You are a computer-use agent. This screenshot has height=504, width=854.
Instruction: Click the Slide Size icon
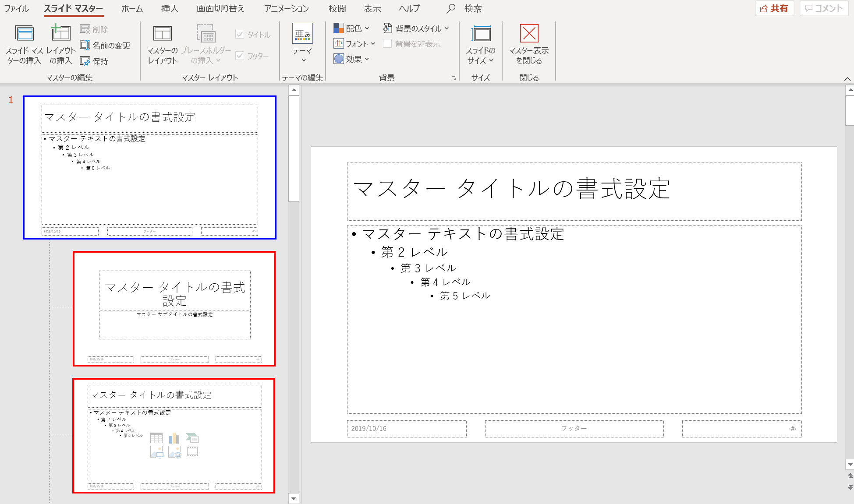tap(481, 34)
